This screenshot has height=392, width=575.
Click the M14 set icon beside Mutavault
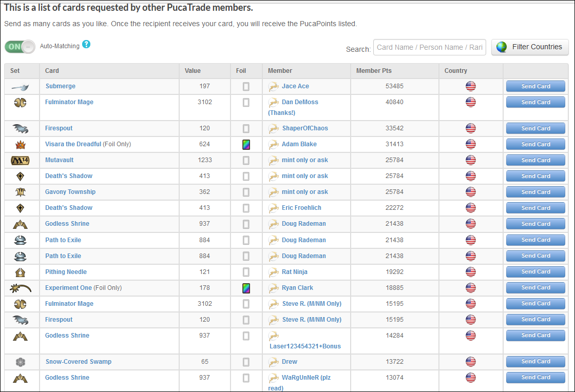(20, 160)
